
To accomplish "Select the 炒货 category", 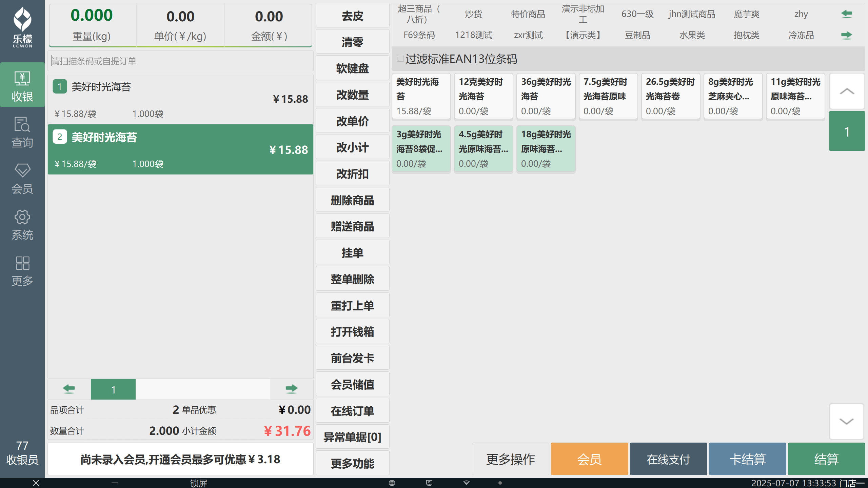I will (474, 14).
